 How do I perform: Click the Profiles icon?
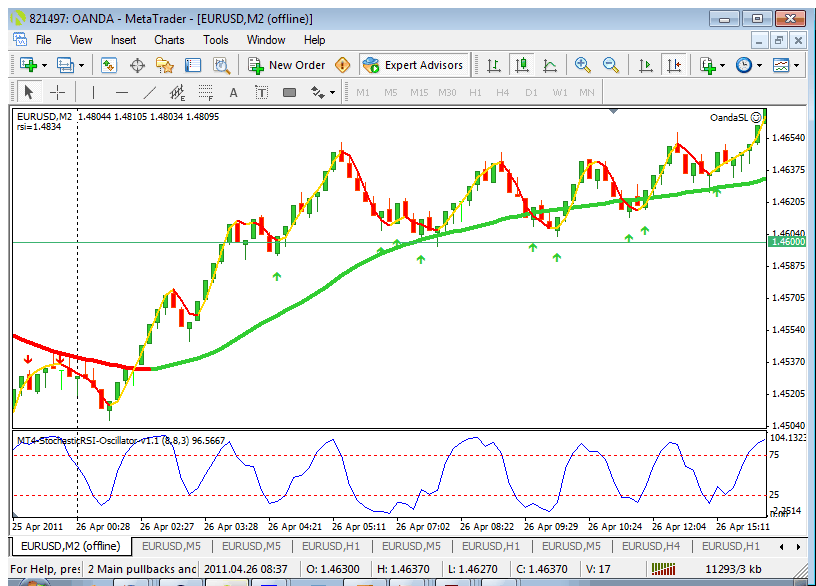pyautogui.click(x=66, y=65)
